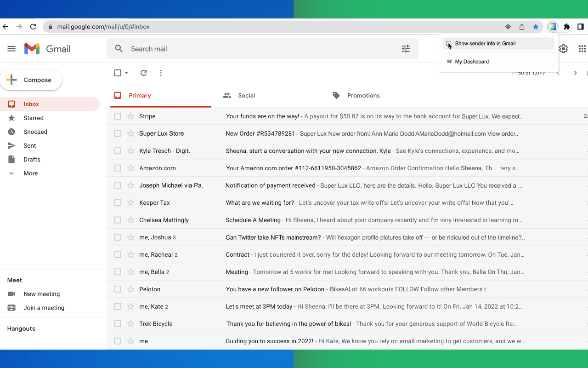This screenshot has height=368, width=588.
Task: Open the More options three-dot menu
Action: click(161, 73)
